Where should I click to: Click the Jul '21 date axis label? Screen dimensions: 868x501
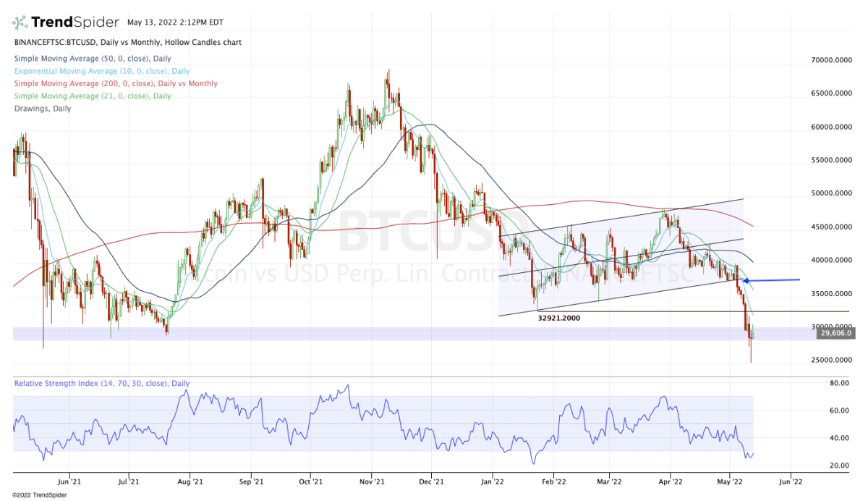pyautogui.click(x=128, y=480)
